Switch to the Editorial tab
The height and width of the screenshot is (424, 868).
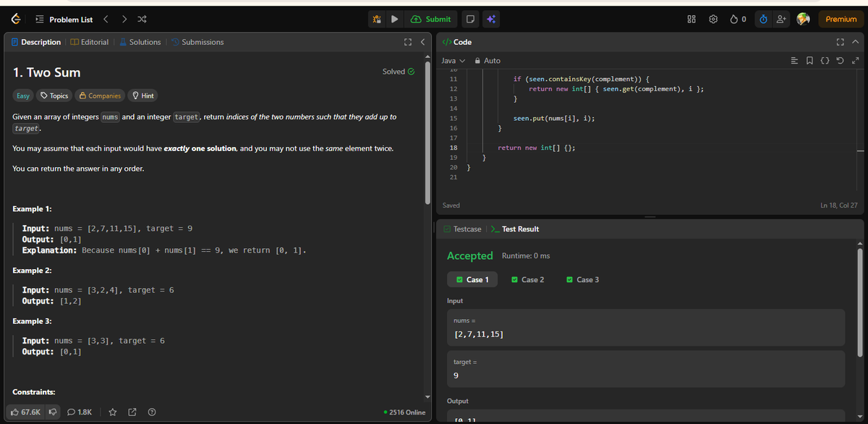(90, 42)
